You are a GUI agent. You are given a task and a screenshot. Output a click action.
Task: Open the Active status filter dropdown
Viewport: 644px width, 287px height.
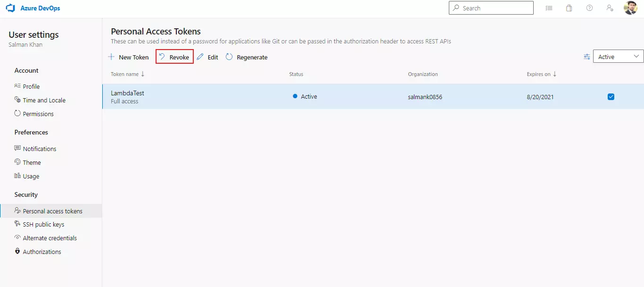coord(618,56)
